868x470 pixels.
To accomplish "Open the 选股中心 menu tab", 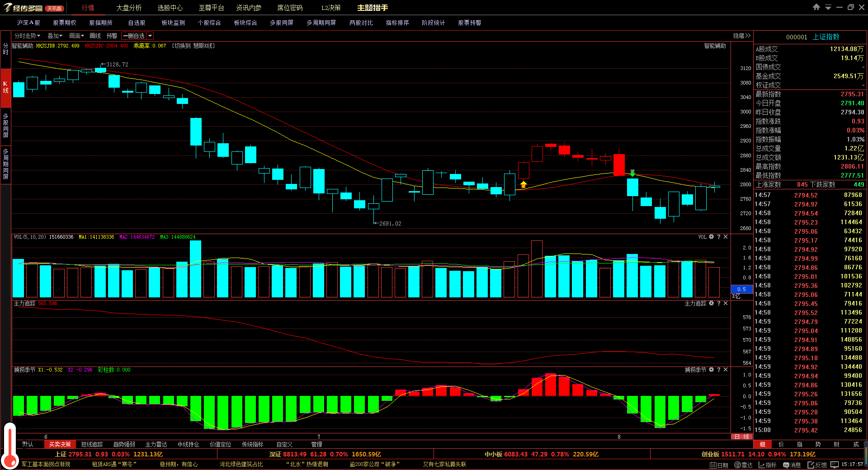I will pos(170,8).
